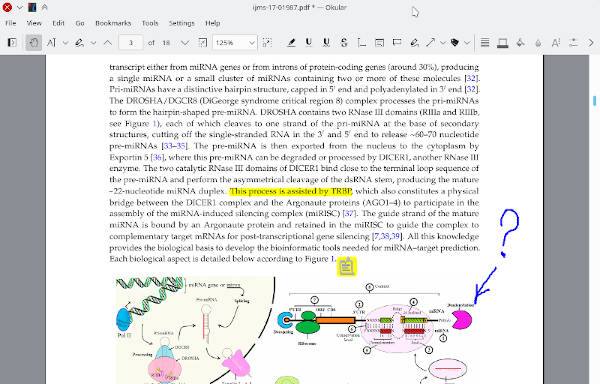This screenshot has width=600, height=384.
Task: Open the annotation color picker
Action: [502, 42]
